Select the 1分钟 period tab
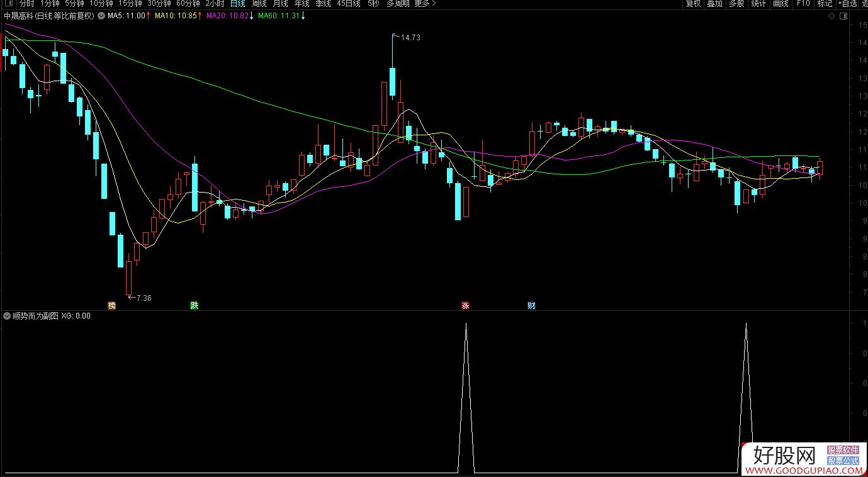This screenshot has height=477, width=868. (50, 4)
